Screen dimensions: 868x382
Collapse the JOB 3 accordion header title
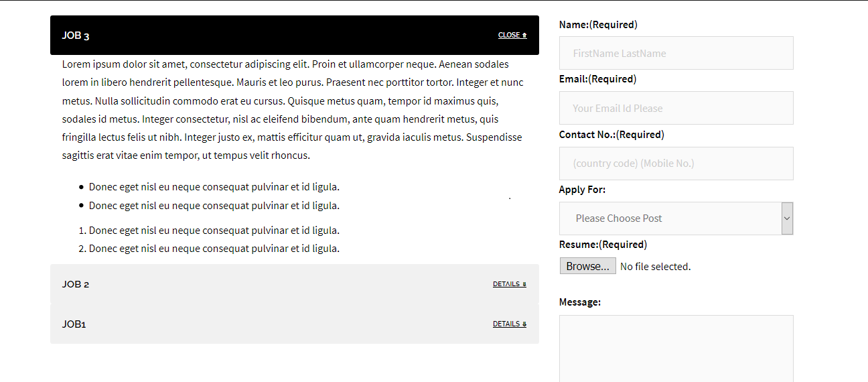[76, 36]
